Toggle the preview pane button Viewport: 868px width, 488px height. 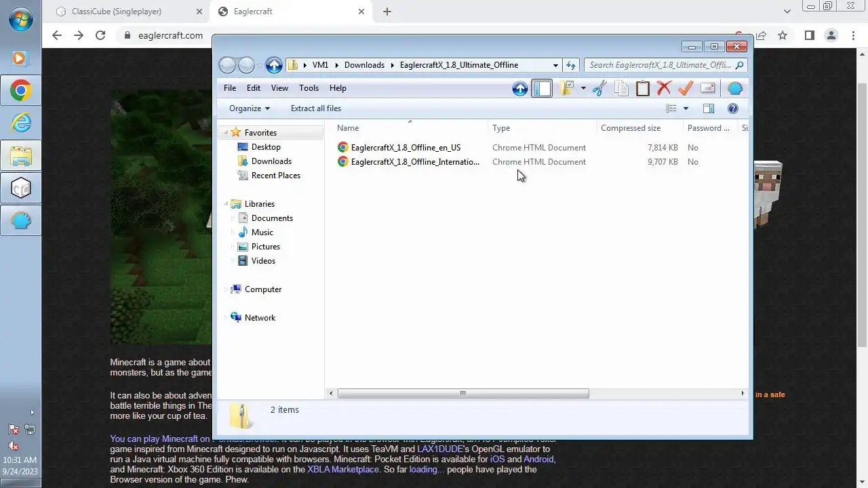tap(709, 108)
